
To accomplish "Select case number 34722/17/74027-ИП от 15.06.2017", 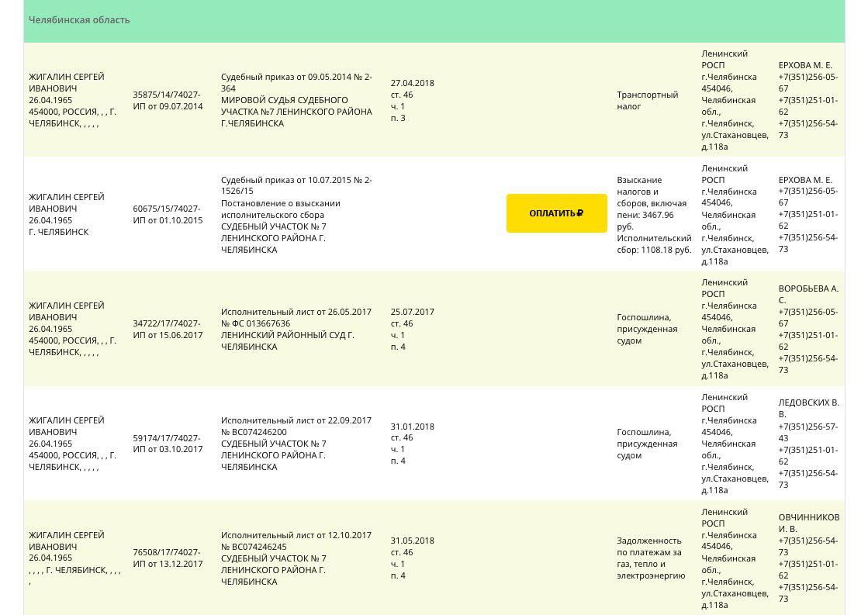I will pyautogui.click(x=168, y=330).
